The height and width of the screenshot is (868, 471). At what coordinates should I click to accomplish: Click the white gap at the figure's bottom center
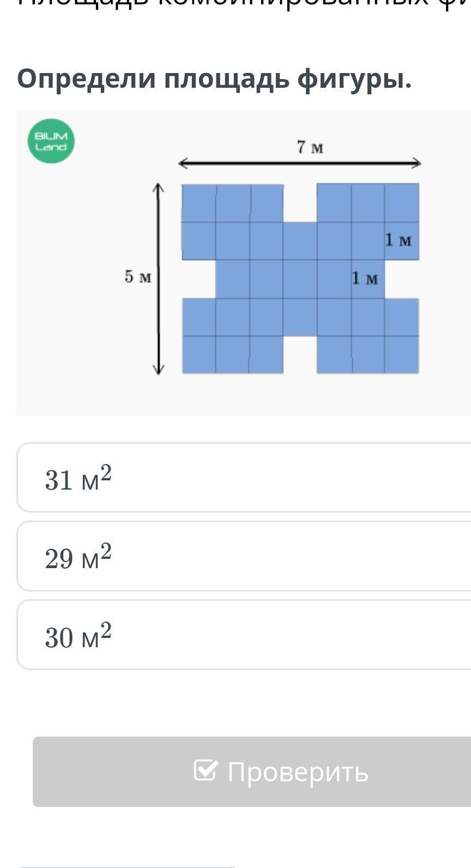click(x=300, y=355)
